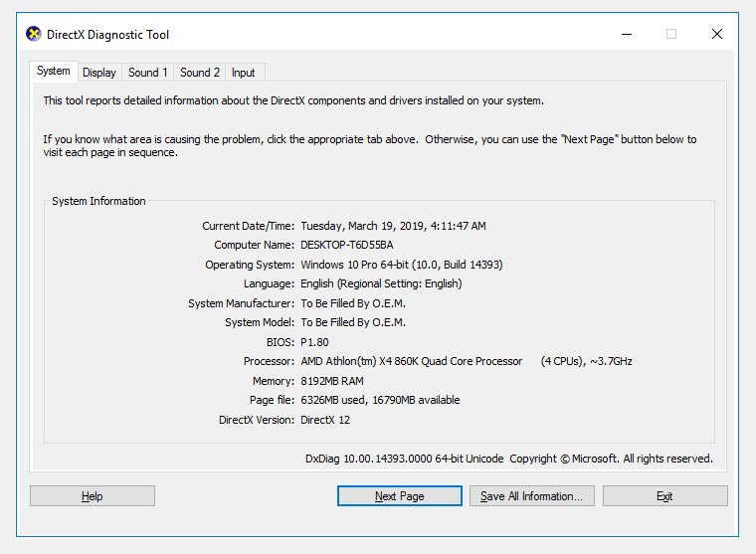Click System Manufacturer value 'To Be Filled By O.E.M.'
The width and height of the screenshot is (756, 554).
click(x=353, y=303)
